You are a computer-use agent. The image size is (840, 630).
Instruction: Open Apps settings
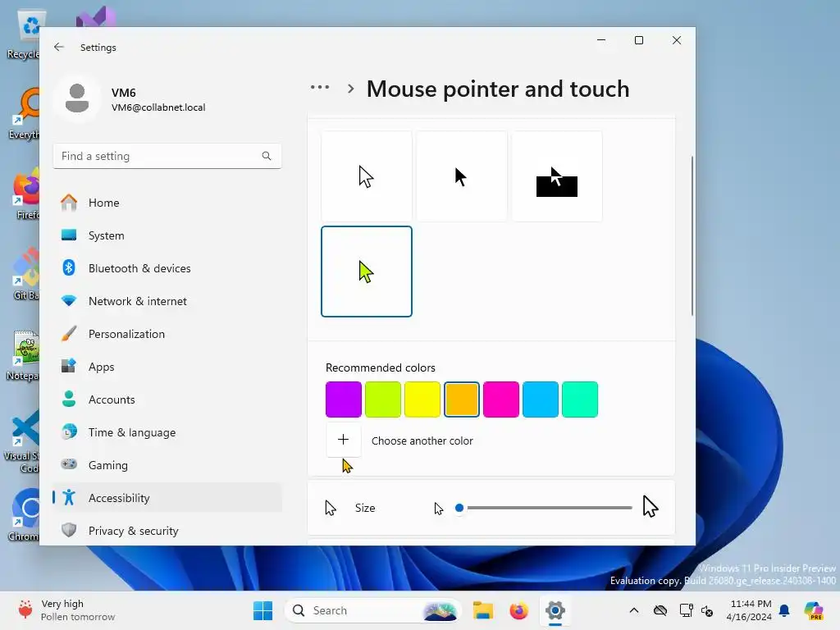pyautogui.click(x=167, y=367)
